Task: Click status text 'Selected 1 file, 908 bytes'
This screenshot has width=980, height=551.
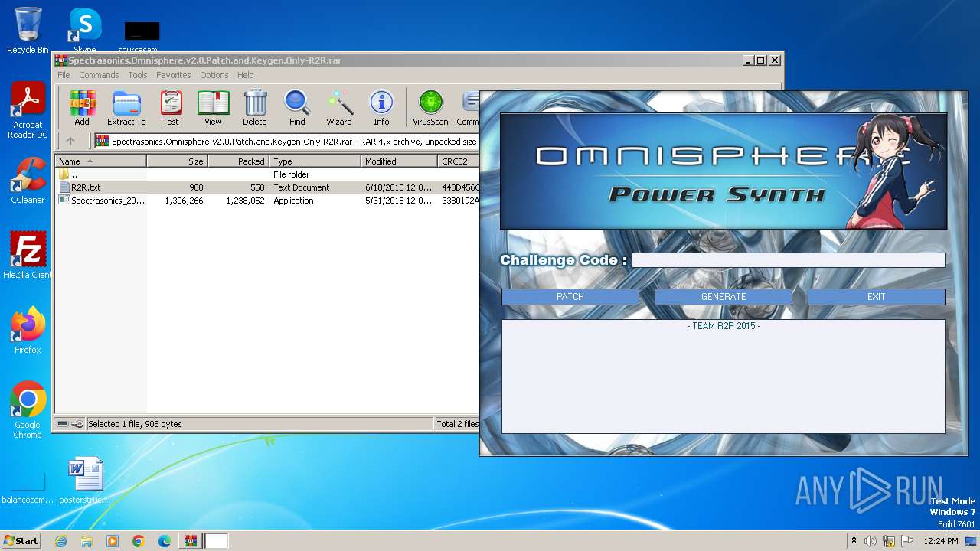Action: click(x=135, y=424)
